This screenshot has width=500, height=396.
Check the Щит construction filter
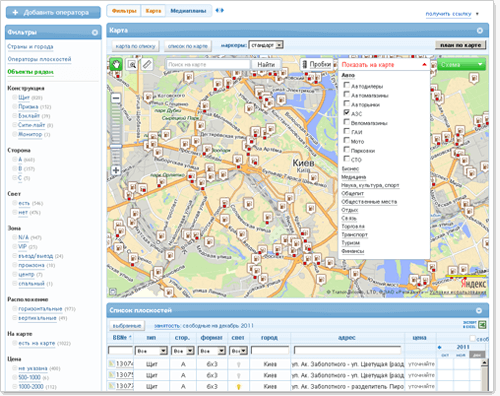(14, 97)
